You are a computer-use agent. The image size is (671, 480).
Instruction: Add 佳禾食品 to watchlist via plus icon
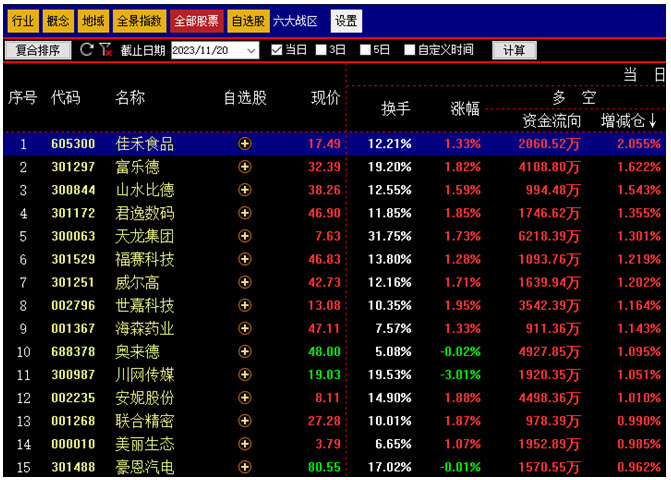pos(245,144)
